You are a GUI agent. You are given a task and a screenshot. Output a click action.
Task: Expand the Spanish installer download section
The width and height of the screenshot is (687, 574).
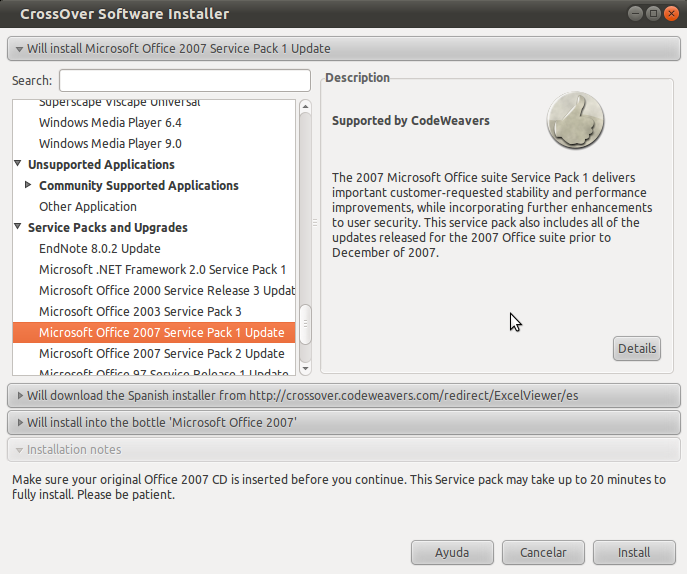click(x=19, y=396)
